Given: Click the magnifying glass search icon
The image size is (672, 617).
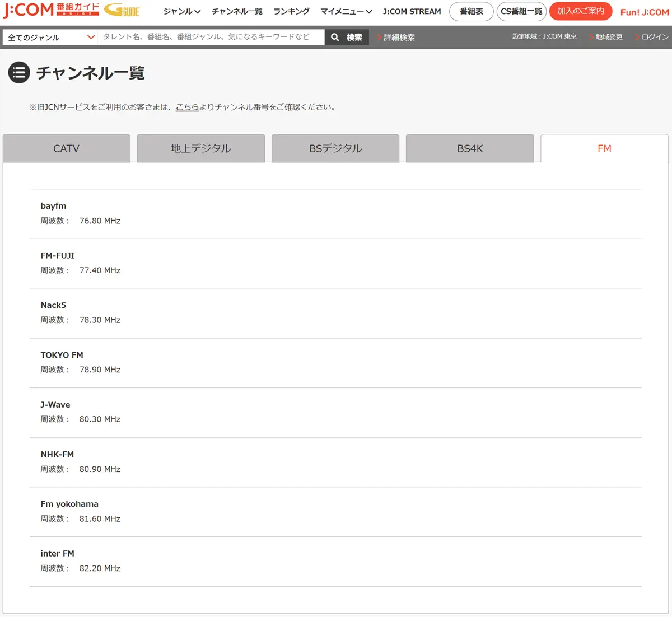Looking at the screenshot, I should [x=335, y=38].
